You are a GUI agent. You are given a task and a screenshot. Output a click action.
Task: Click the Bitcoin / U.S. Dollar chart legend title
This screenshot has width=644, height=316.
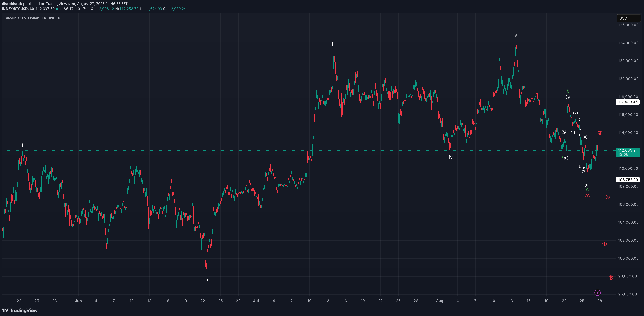[x=21, y=18]
